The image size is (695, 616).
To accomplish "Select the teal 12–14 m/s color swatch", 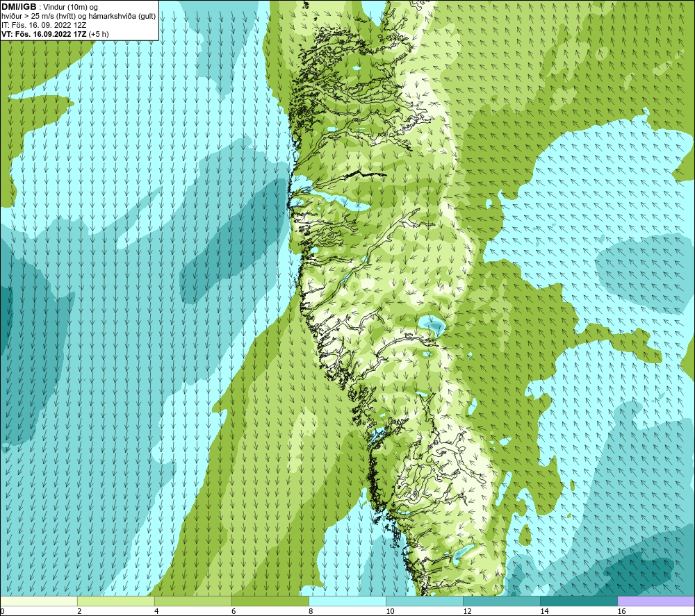I will [501, 601].
